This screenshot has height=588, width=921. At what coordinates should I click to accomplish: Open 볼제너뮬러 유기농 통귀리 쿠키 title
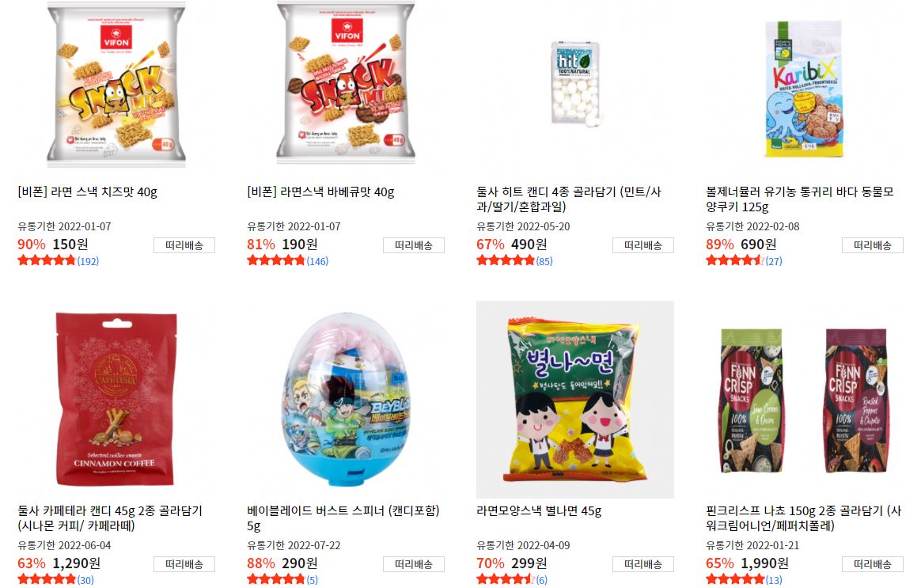[x=799, y=199]
